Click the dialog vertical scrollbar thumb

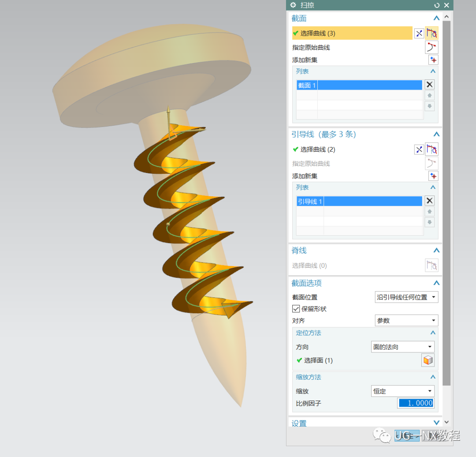point(446,203)
